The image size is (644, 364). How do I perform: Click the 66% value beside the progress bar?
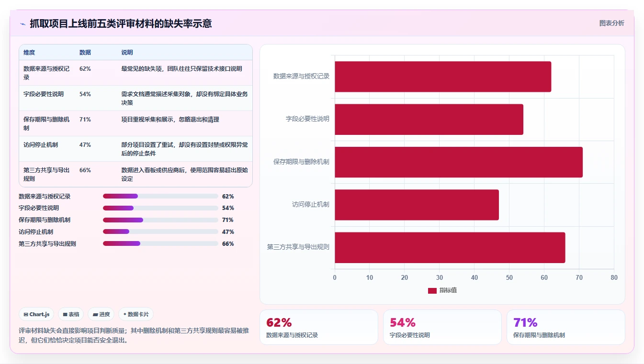[x=228, y=243]
